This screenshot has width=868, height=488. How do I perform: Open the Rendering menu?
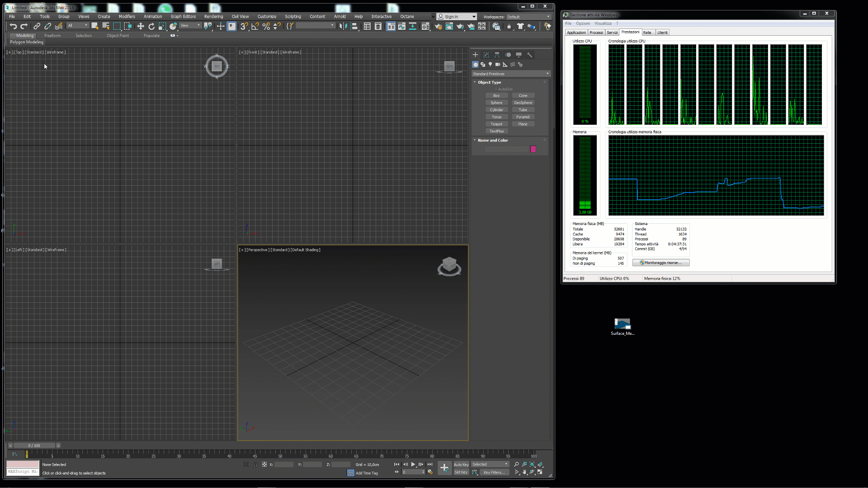click(x=213, y=17)
